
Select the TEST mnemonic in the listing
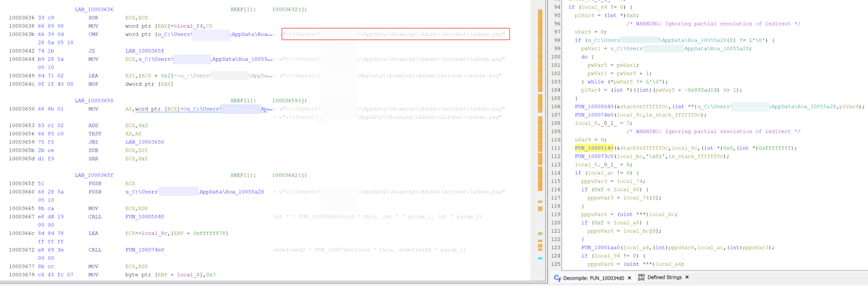pyautogui.click(x=95, y=134)
